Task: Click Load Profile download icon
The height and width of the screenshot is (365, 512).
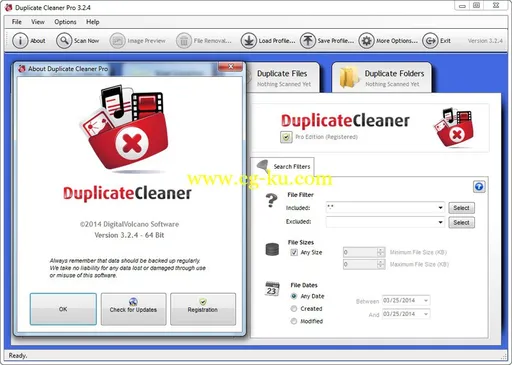Action: 249,41
